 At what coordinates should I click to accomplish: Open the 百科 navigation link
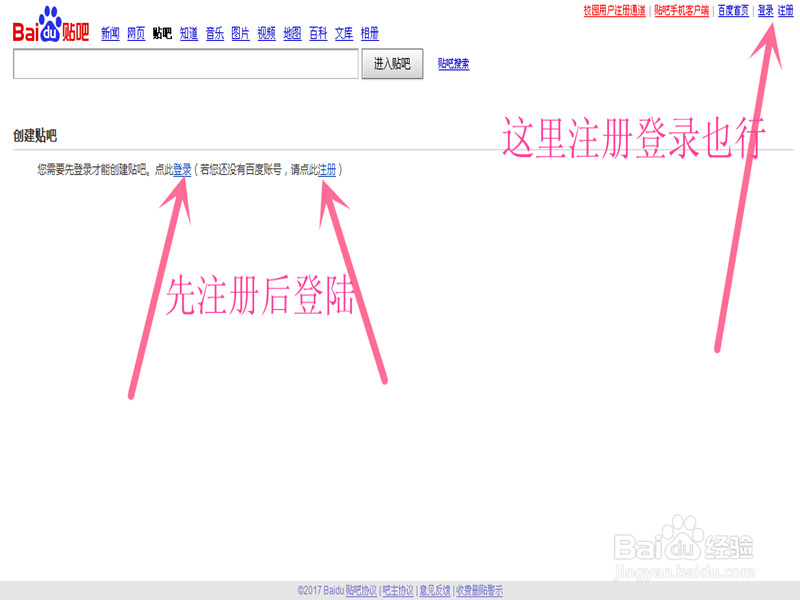318,34
